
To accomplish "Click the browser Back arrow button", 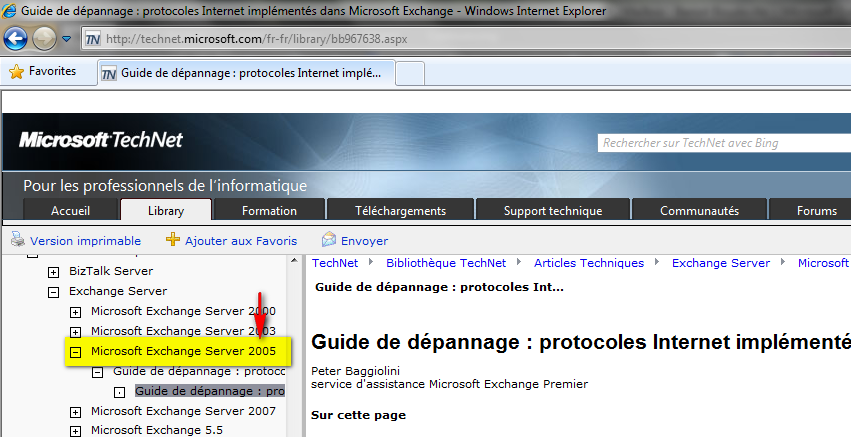I will (15, 39).
